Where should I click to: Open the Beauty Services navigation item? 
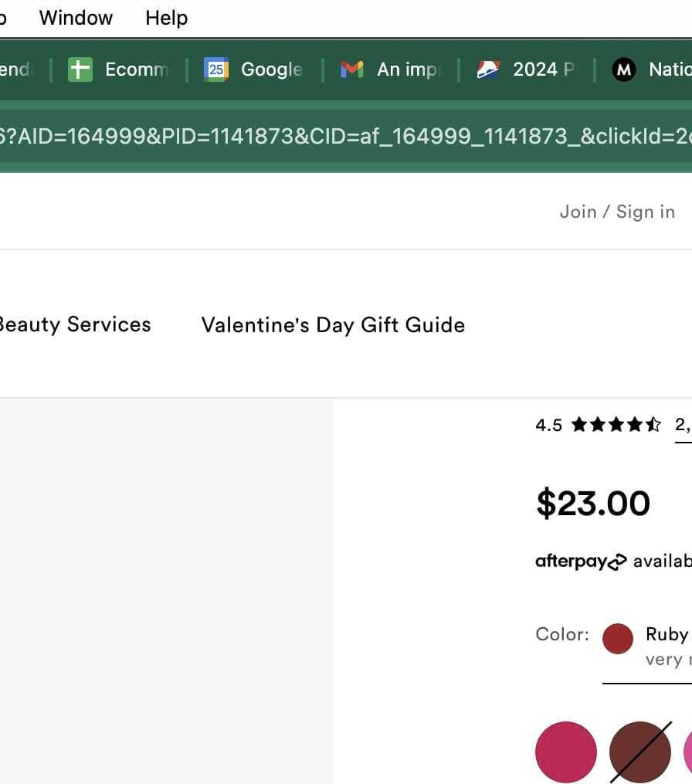click(75, 324)
